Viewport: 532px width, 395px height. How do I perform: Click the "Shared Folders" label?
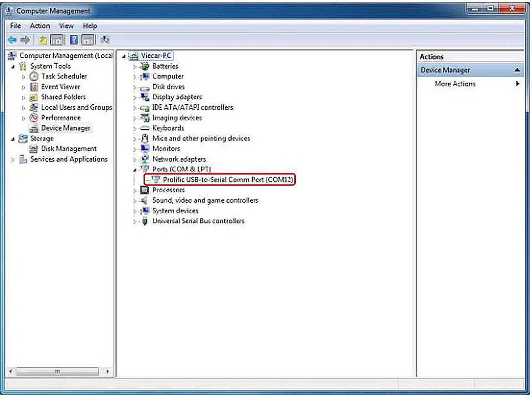[63, 97]
